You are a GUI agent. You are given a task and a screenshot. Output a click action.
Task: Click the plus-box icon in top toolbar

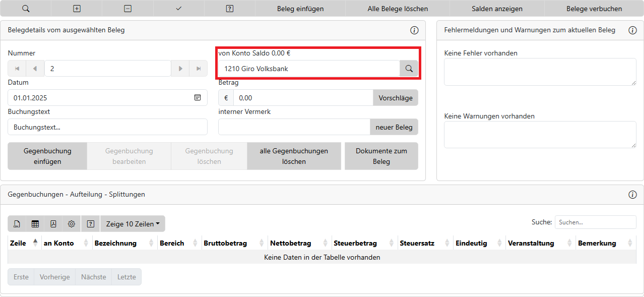(x=77, y=9)
